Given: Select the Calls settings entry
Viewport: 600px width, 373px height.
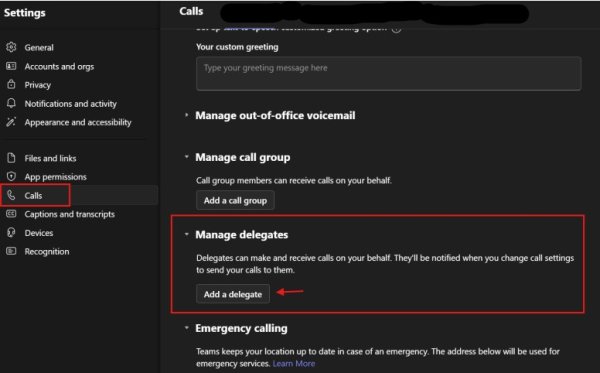Looking at the screenshot, I should click(79, 195).
